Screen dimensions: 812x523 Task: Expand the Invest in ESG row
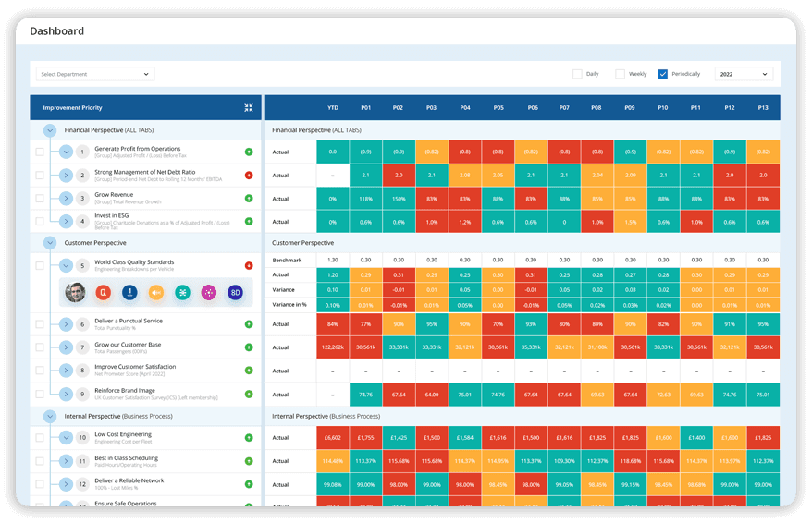66,221
